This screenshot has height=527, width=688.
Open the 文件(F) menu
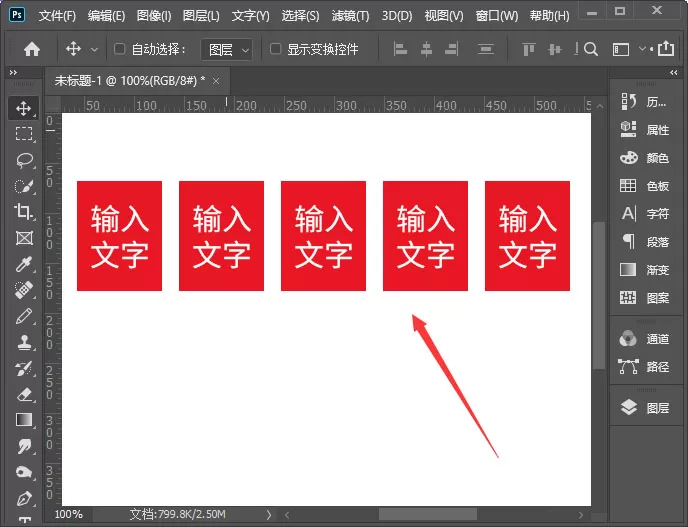tap(57, 16)
